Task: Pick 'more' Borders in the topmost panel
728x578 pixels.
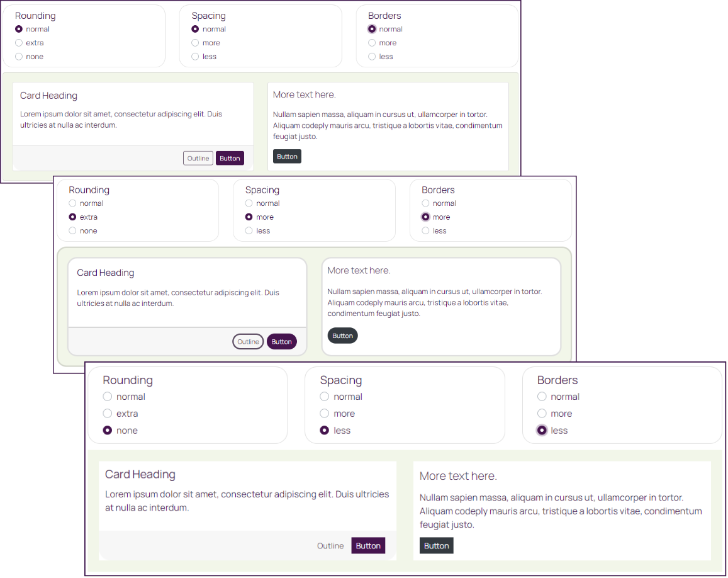Action: pos(372,43)
